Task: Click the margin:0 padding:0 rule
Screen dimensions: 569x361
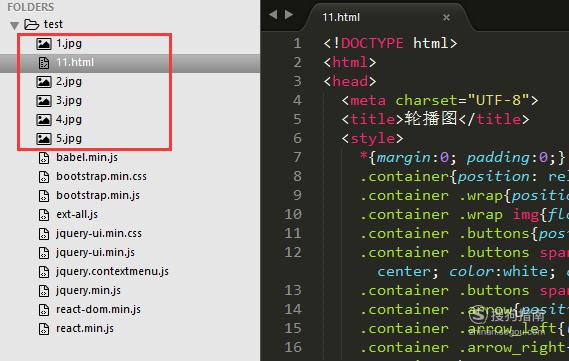Action: [463, 157]
